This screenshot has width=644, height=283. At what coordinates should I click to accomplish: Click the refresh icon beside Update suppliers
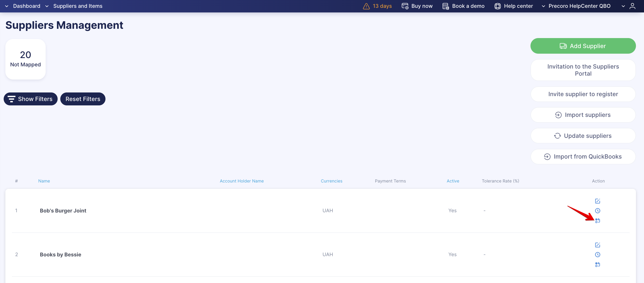[x=557, y=136]
